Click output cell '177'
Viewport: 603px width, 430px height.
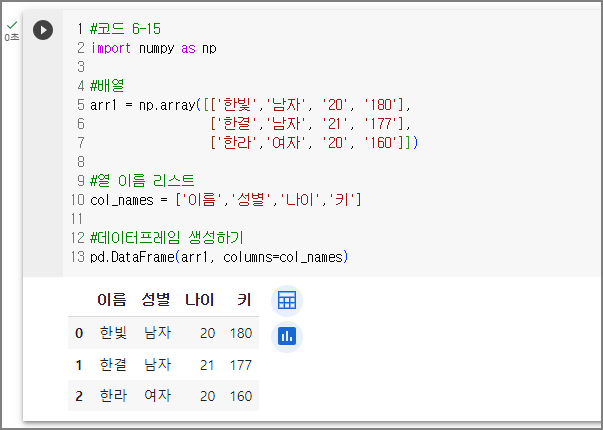pyautogui.click(x=241, y=365)
